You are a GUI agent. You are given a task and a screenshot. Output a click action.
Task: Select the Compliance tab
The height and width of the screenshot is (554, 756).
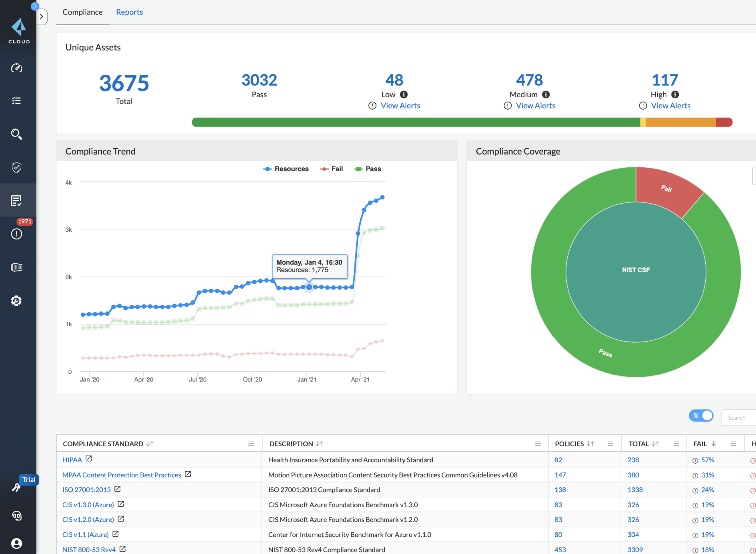point(82,12)
